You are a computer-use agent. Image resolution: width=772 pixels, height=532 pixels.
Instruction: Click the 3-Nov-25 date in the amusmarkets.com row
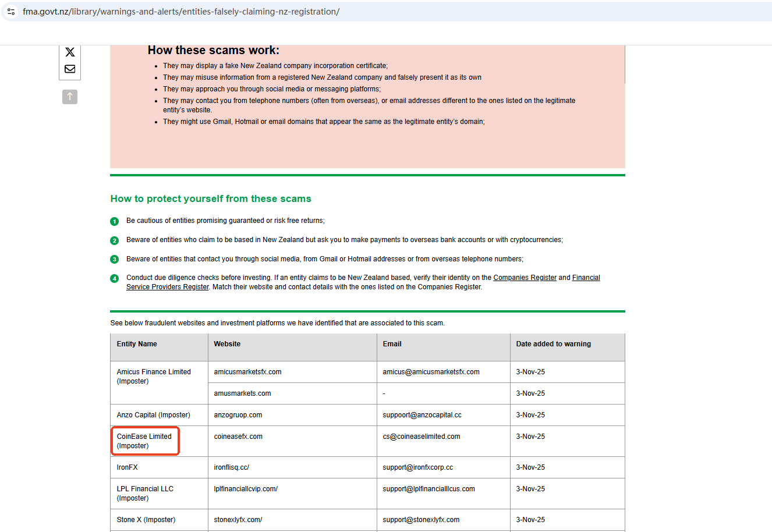tap(530, 393)
